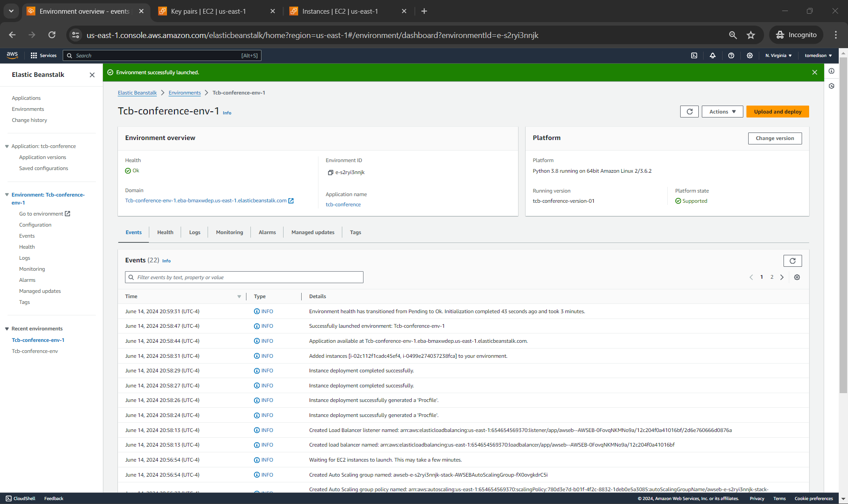This screenshot has height=504, width=848.
Task: Open the tcb-conference application name link
Action: point(343,205)
